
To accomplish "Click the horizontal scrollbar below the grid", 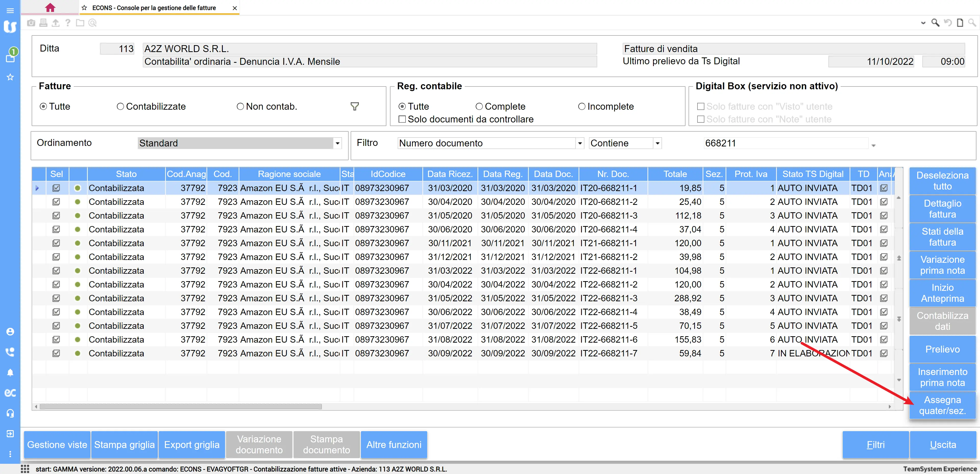I will pyautogui.click(x=180, y=406).
